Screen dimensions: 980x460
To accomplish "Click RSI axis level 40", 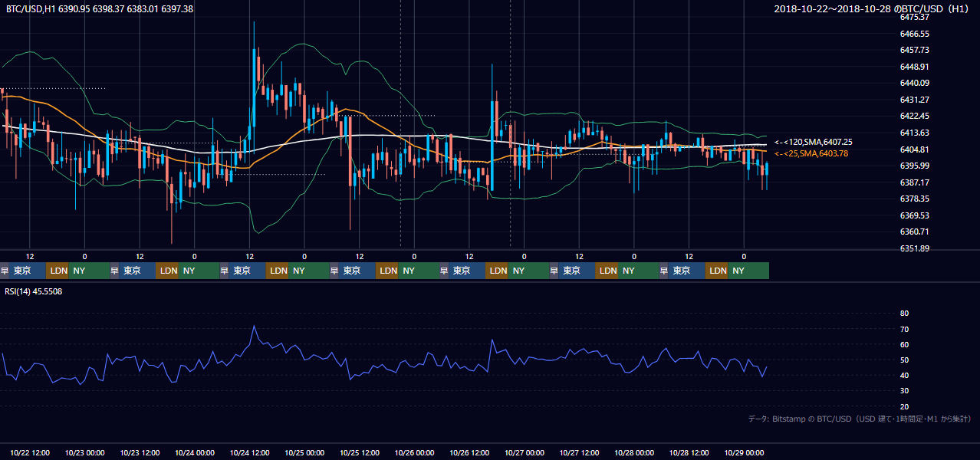I will (904, 376).
